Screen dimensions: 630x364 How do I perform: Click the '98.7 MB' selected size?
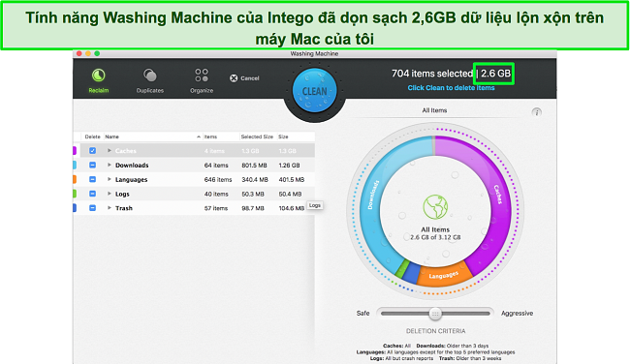[253, 208]
